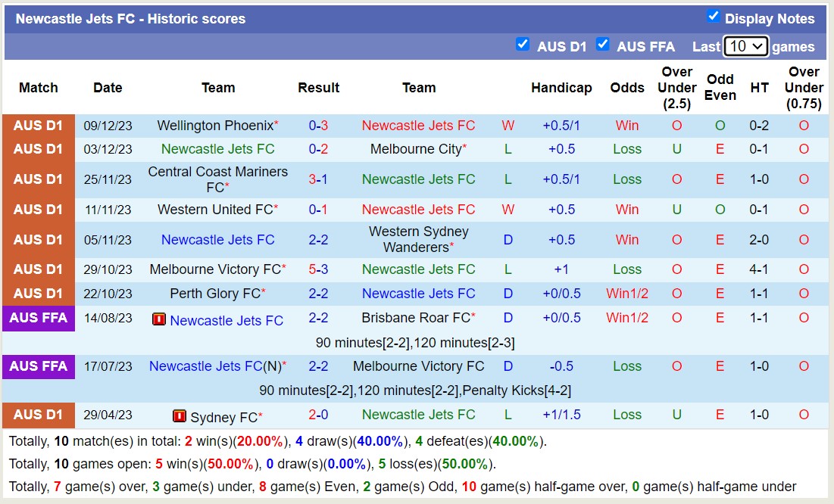Click the Match column header
This screenshot has width=834, height=504.
[x=38, y=87]
